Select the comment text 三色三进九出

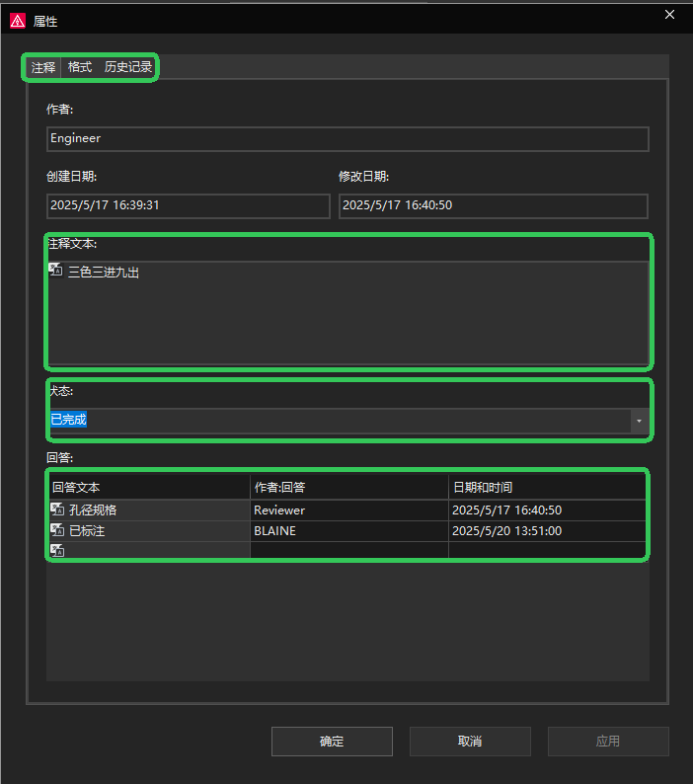tap(104, 272)
